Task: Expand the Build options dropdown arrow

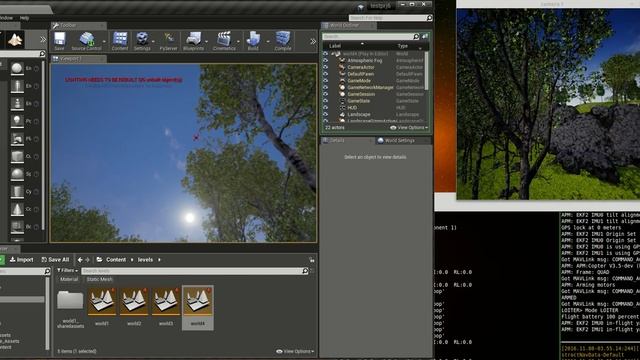Action: coord(268,42)
